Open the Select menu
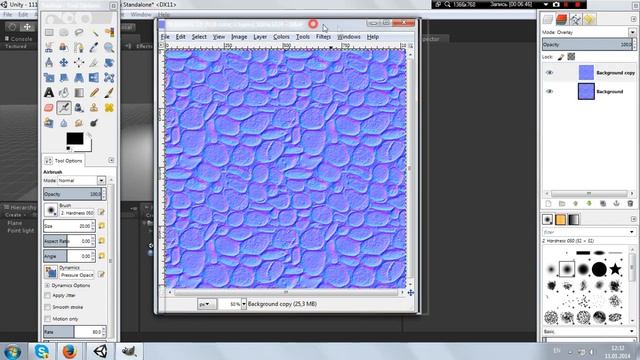The width and height of the screenshot is (640, 360). tap(199, 37)
